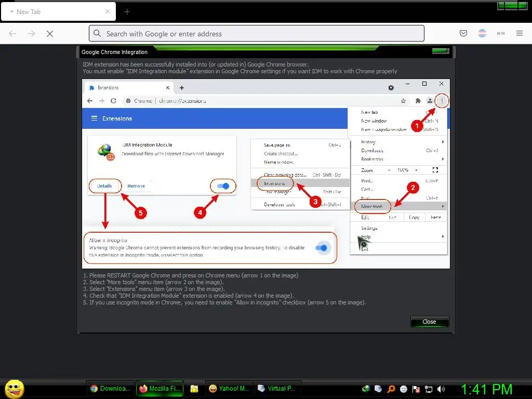Click instruction line "2. Select More tools menu item"
The image size is (532, 399).
pos(153,282)
